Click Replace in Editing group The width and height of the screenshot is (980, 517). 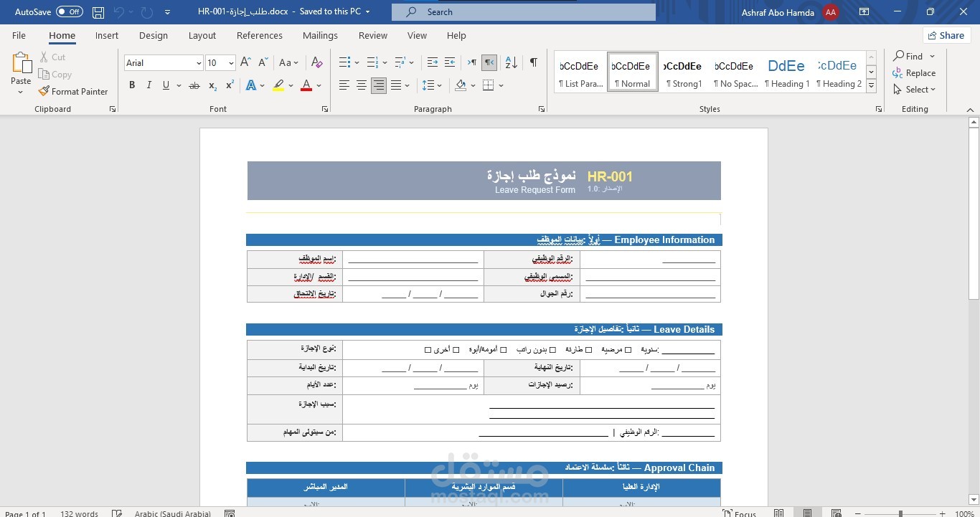point(914,72)
